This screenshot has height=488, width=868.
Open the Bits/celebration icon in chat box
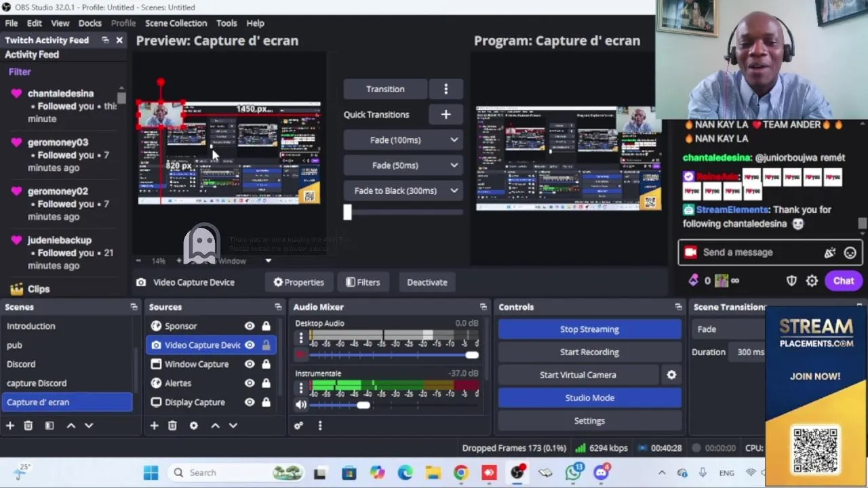coord(829,253)
